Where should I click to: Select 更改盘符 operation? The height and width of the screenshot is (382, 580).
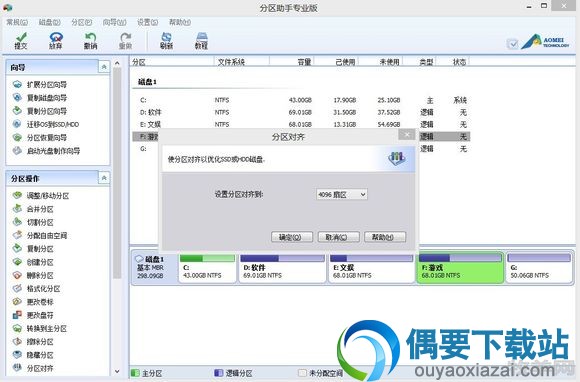tap(33, 315)
